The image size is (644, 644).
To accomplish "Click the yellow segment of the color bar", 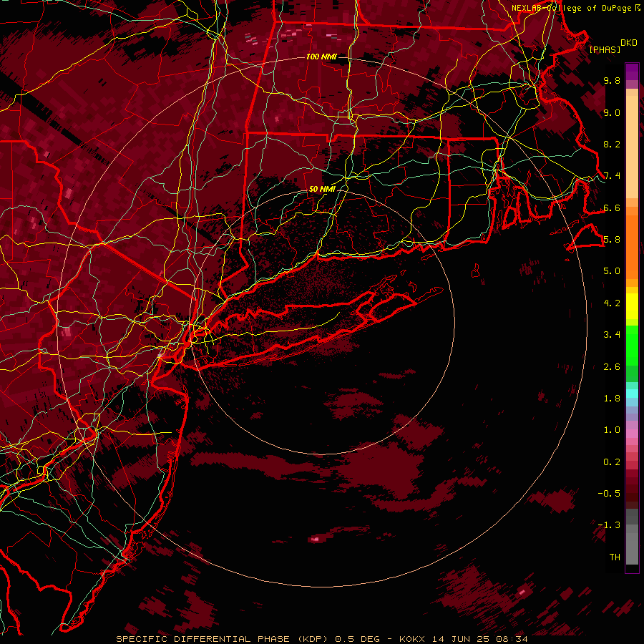I will tap(632, 306).
